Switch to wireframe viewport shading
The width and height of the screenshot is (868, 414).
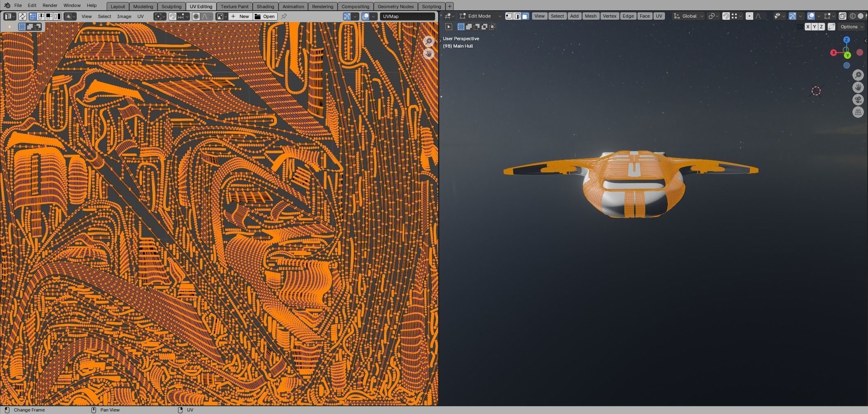click(853, 16)
